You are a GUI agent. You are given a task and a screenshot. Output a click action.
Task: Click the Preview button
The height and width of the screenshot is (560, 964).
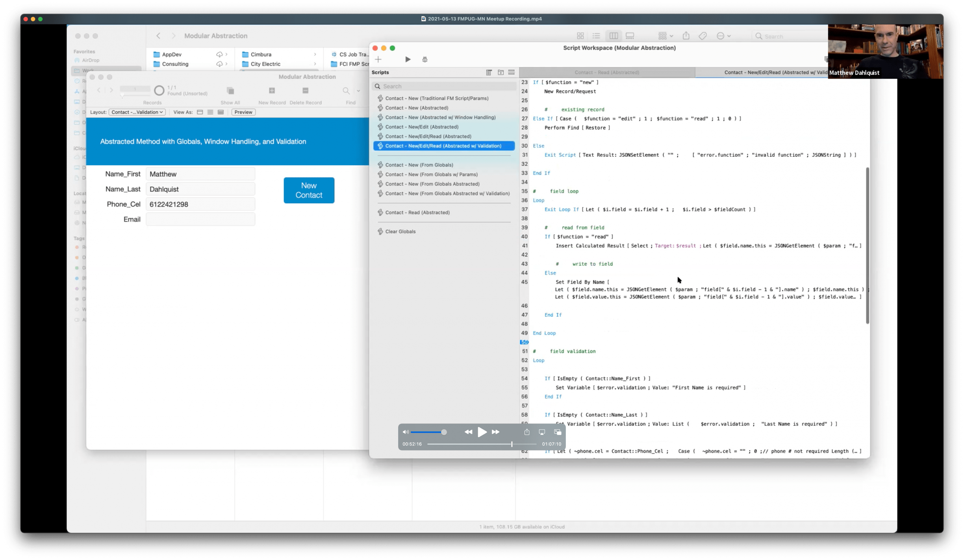(x=243, y=112)
